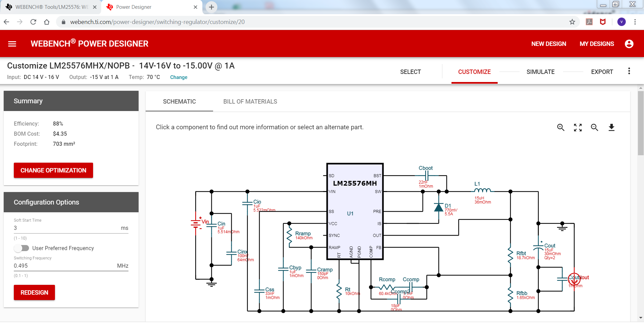Reload the current page
The height and width of the screenshot is (324, 644).
point(33,22)
